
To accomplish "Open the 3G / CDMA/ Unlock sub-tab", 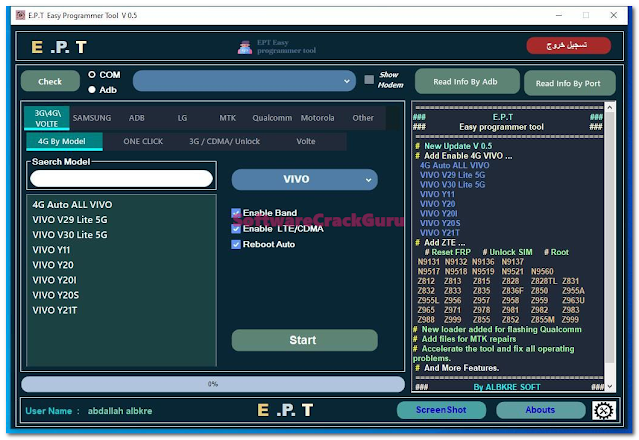I will 224,141.
